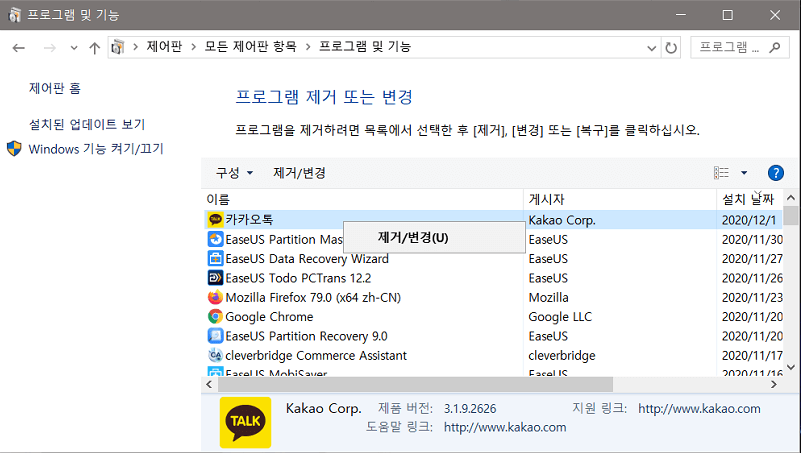Open Windows 기능 켜기/끄기 link
801x453 pixels.
(96, 149)
